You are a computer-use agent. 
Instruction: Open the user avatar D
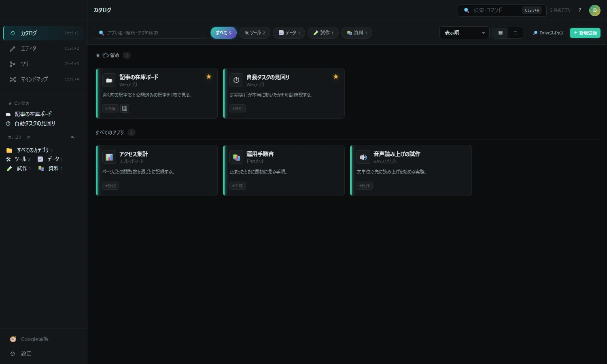point(594,11)
